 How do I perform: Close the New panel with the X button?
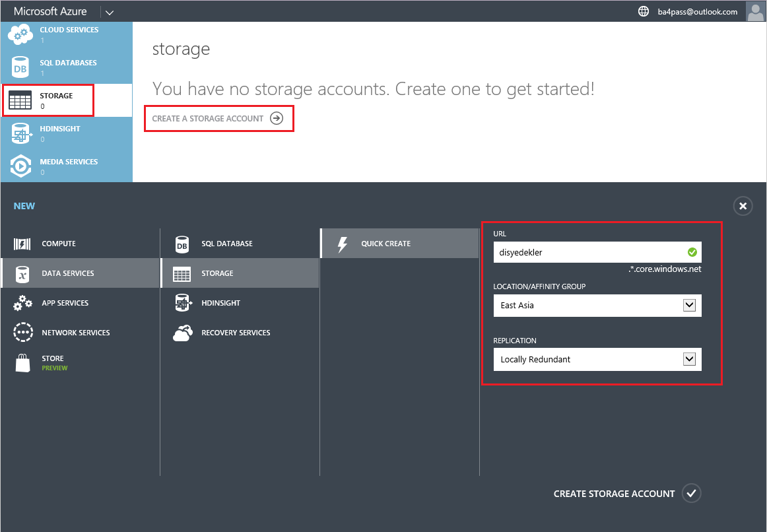pyautogui.click(x=743, y=206)
